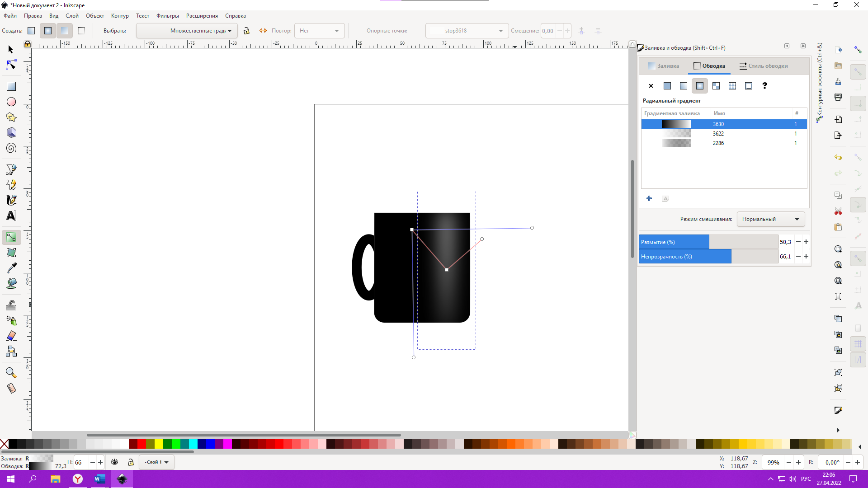The height and width of the screenshot is (488, 868).
Task: Pick the cyan swatch in palette
Action: [x=193, y=444]
